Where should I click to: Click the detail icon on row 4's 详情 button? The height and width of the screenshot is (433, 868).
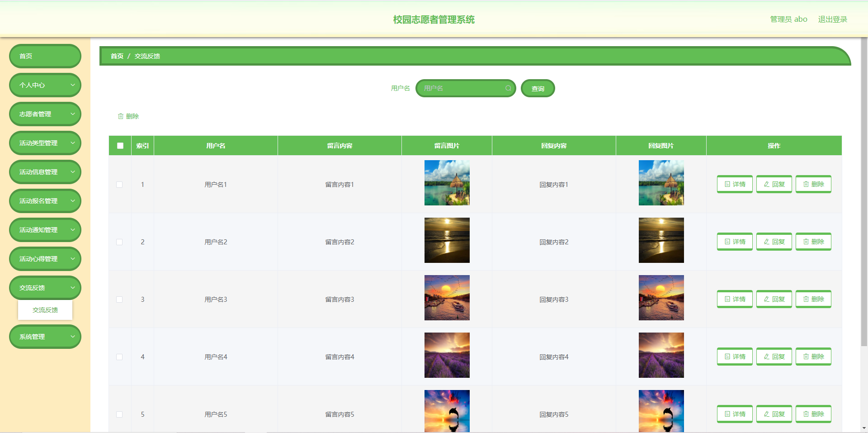pyautogui.click(x=727, y=357)
